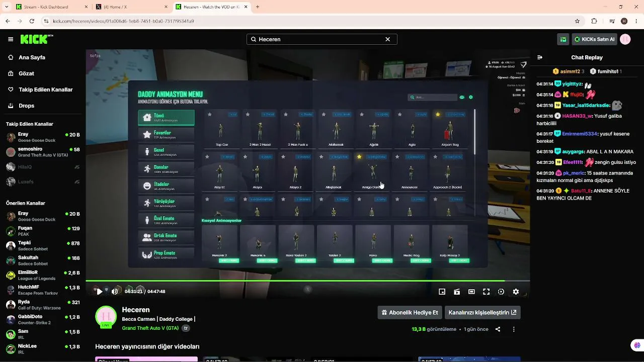Toggle theater mode
Screen dimensions: 644x362
471,292
